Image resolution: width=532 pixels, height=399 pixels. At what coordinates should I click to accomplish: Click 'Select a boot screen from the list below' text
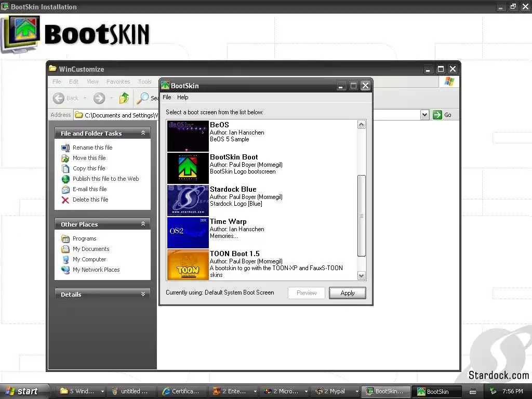tap(215, 112)
